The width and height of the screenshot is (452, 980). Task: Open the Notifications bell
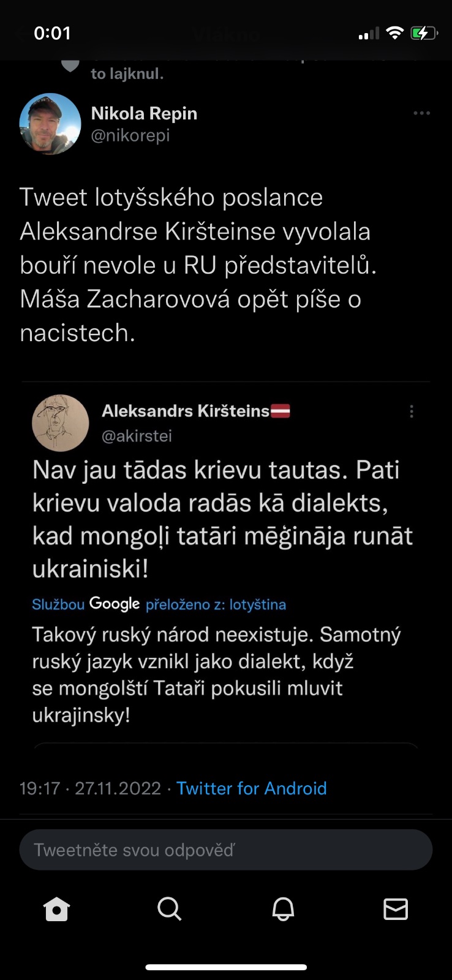283,910
